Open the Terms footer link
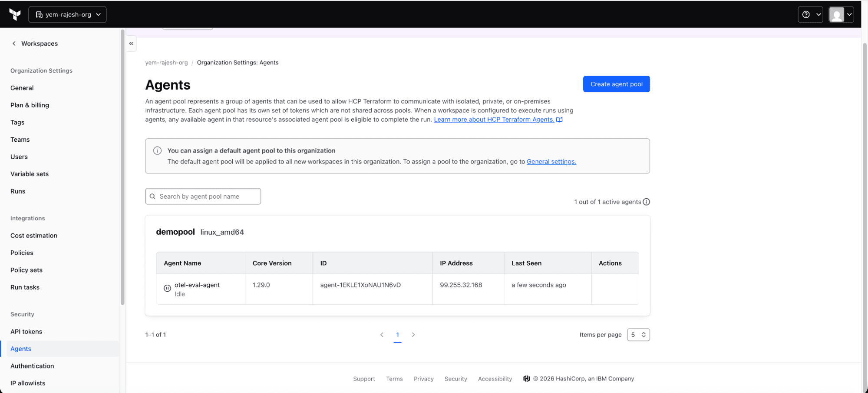Image resolution: width=868 pixels, height=393 pixels. (394, 379)
